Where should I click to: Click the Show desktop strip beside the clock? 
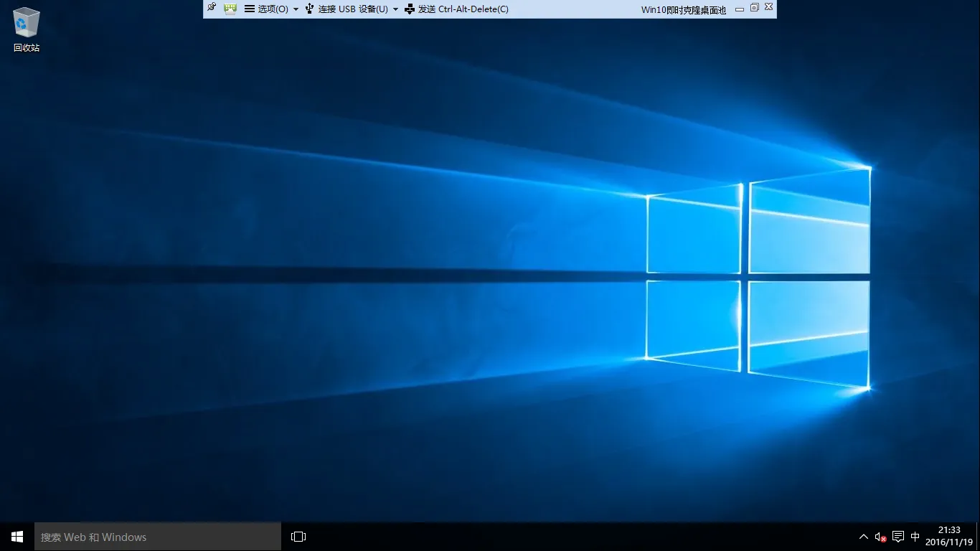978,537
